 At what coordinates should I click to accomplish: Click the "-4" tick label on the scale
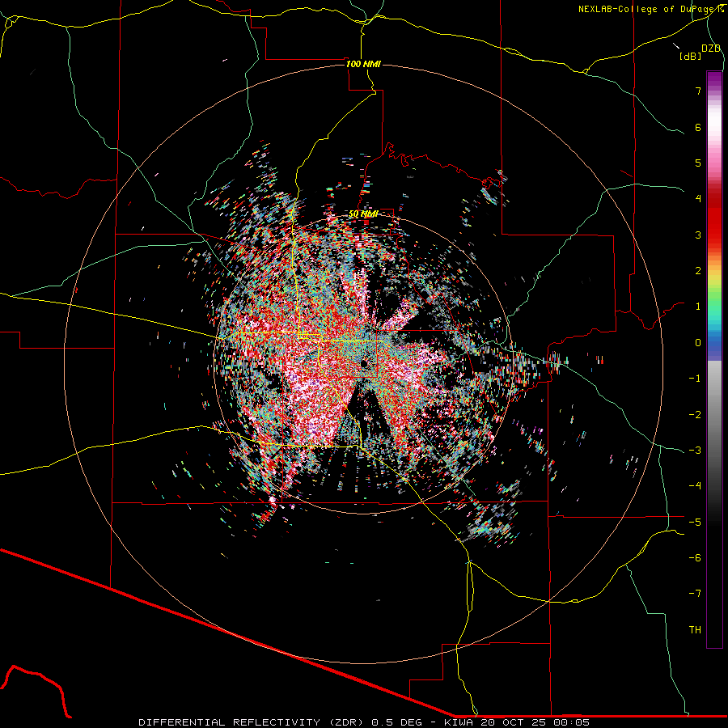pyautogui.click(x=695, y=486)
